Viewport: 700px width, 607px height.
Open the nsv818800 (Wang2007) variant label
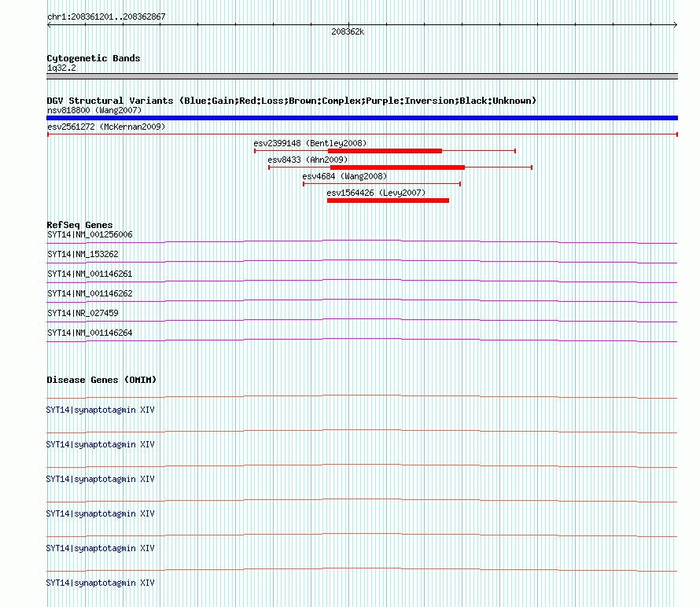(94, 110)
